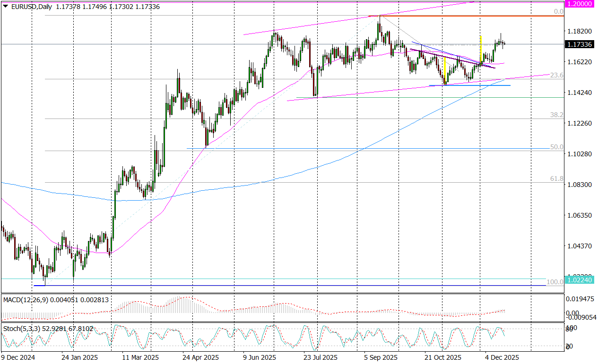The height and width of the screenshot is (364, 598).
Task: Select the green horizontal support line
Action: coord(425,98)
